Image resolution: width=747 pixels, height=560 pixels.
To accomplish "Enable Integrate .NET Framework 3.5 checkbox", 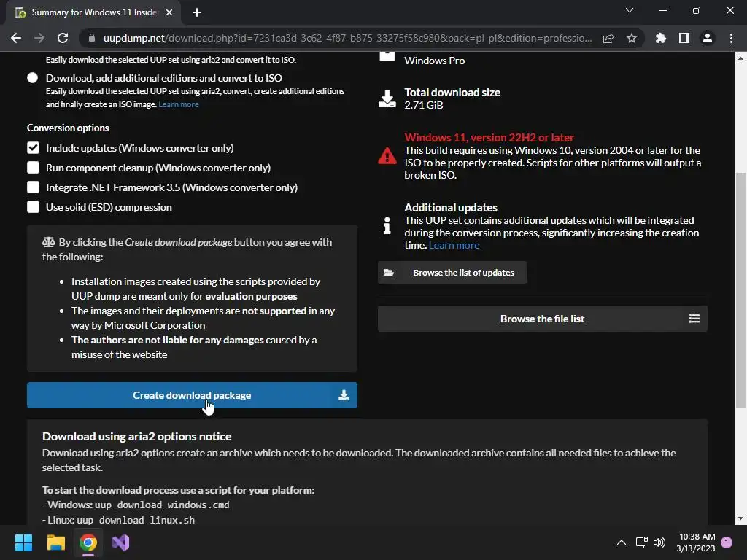I will pos(33,187).
